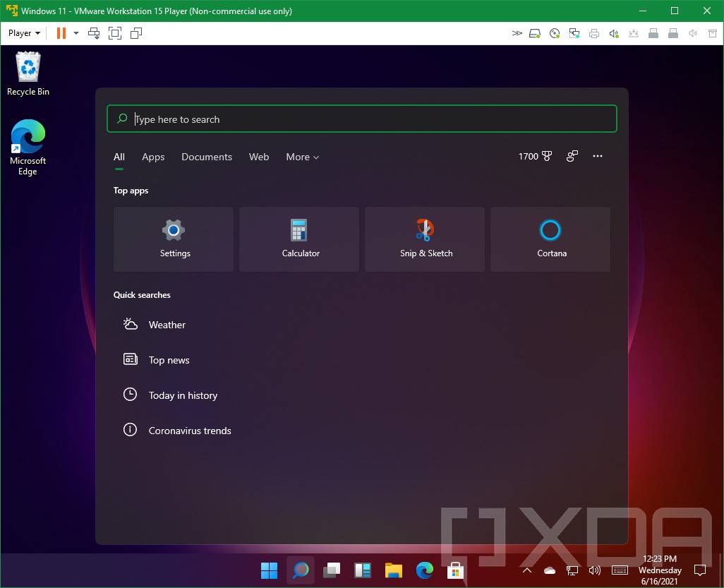Image resolution: width=724 pixels, height=588 pixels.
Task: Click the Windows Start button on taskbar
Action: pos(269,570)
